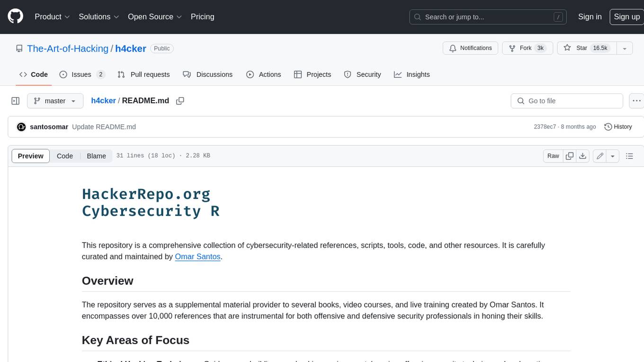Open The-Art-of-Hacking owner page

click(68, 48)
